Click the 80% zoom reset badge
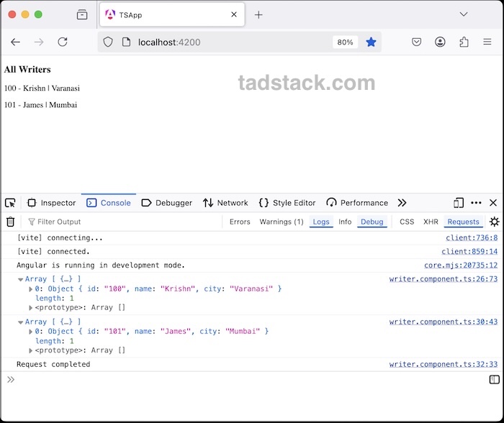The image size is (504, 423). click(345, 42)
